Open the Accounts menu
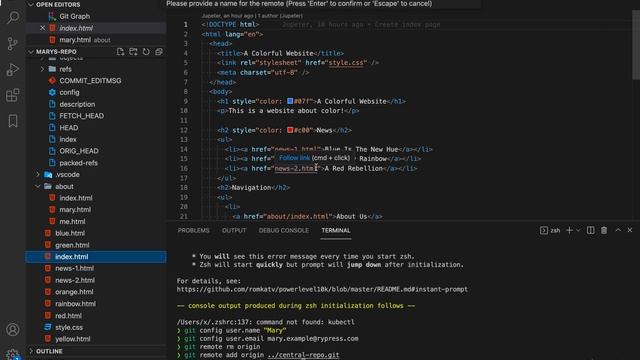The width and height of the screenshot is (640, 360). click(x=13, y=329)
